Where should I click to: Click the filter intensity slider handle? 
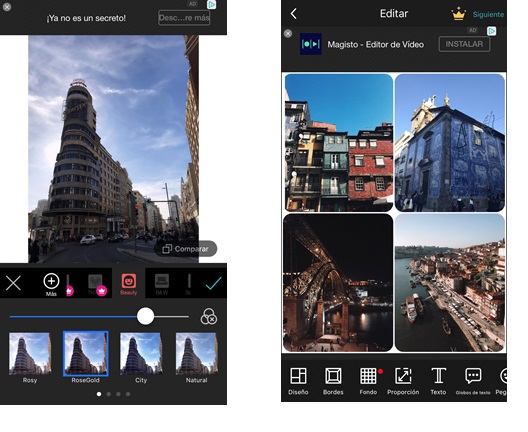145,317
